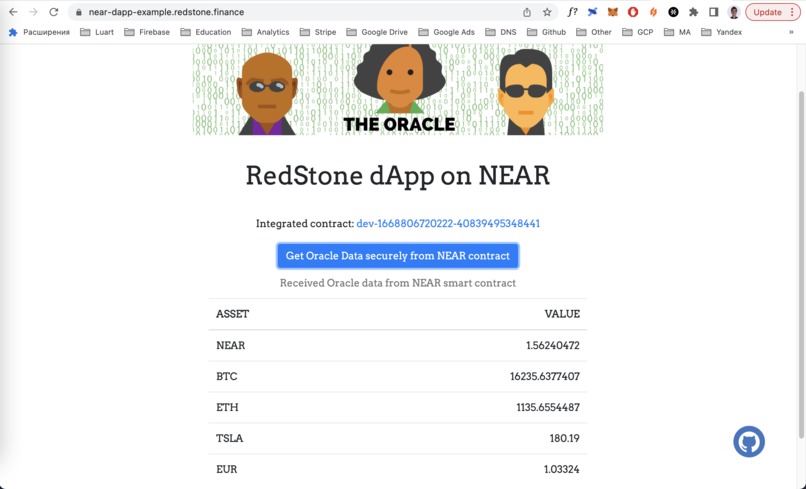This screenshot has width=806, height=489.
Task: Toggle the browser side panel icon
Action: [x=713, y=12]
